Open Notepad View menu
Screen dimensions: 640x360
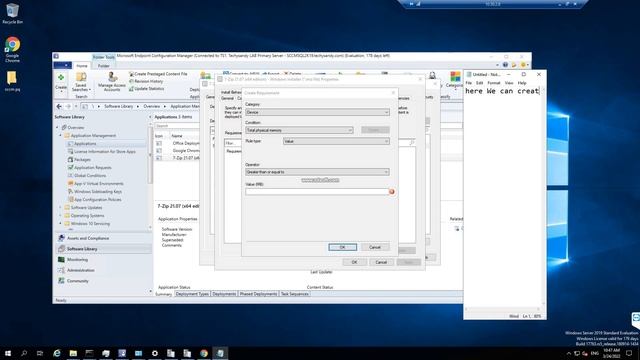[x=509, y=83]
